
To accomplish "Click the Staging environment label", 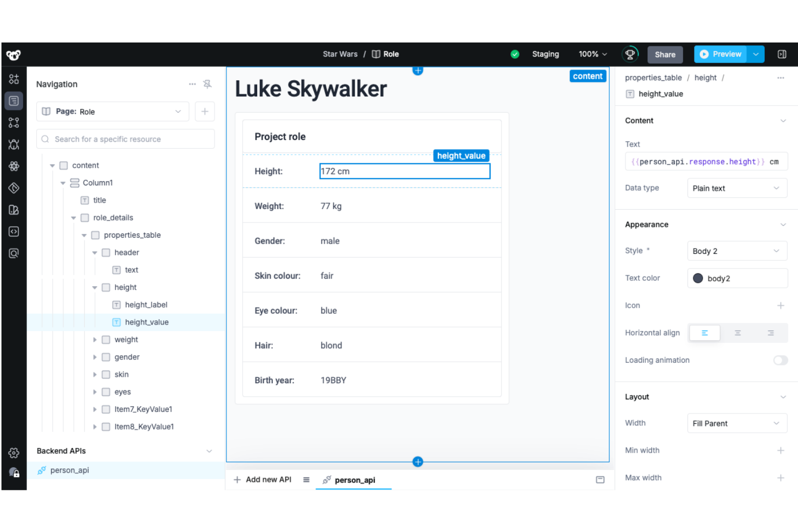I will point(545,54).
